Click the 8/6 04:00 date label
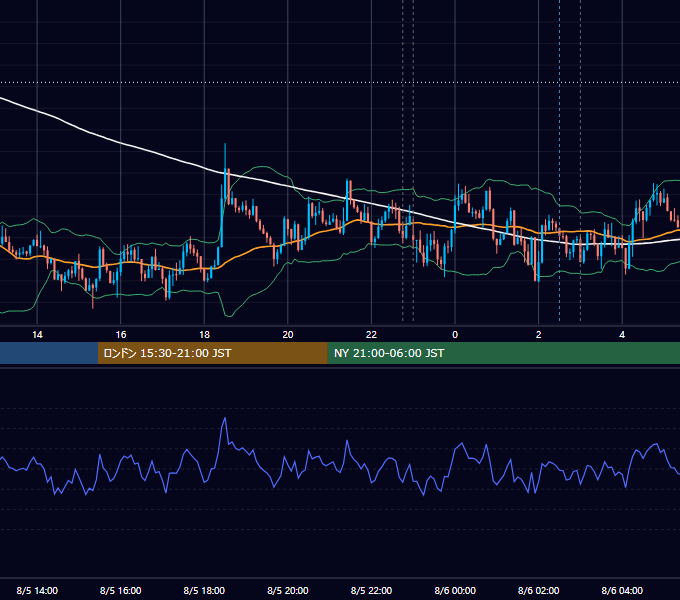 point(622,590)
